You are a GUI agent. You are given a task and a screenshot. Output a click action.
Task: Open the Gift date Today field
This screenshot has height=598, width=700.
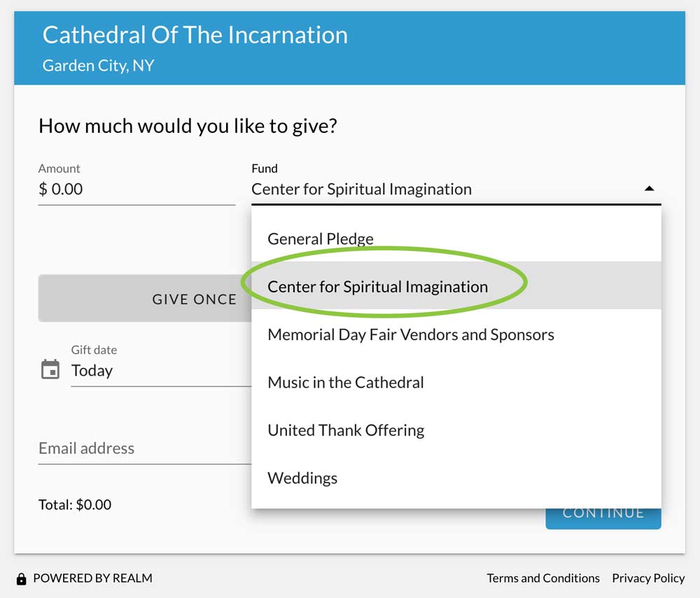(161, 371)
